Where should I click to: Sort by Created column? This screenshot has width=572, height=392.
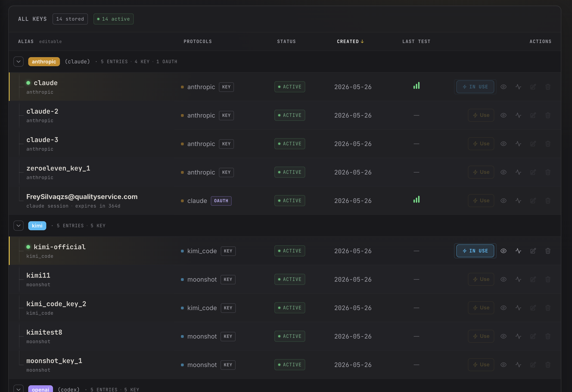coord(350,42)
